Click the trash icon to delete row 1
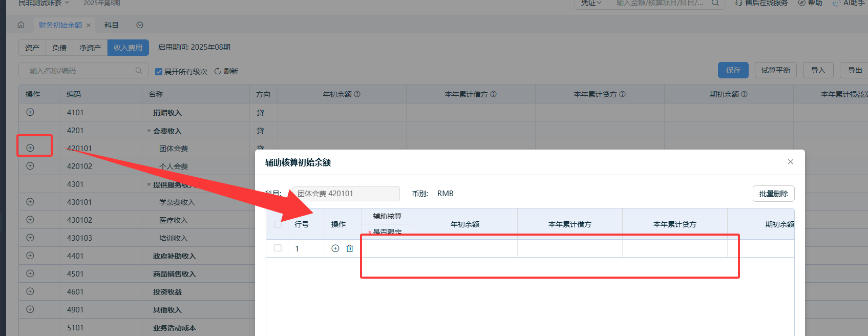 (350, 248)
